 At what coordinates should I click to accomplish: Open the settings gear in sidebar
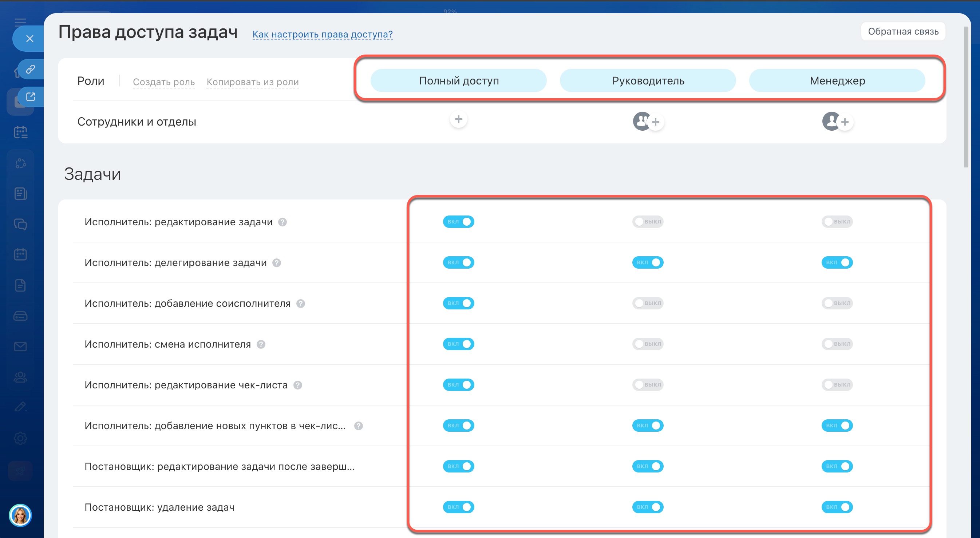point(20,438)
